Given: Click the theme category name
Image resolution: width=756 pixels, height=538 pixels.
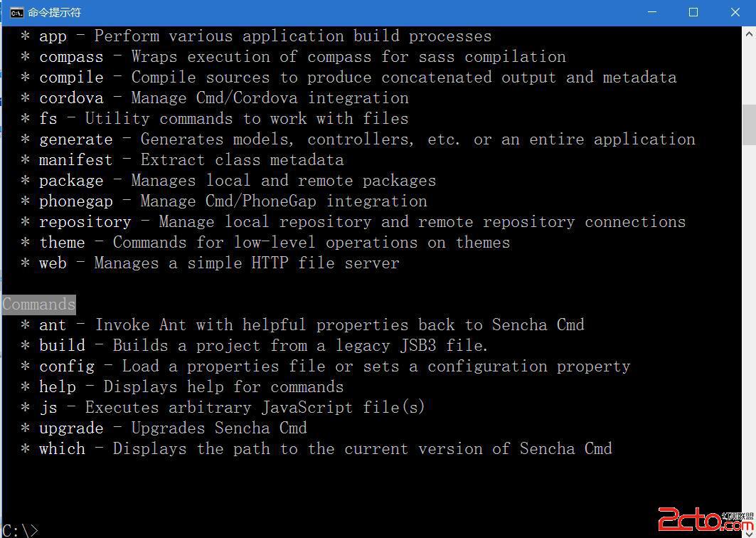Looking at the screenshot, I should [62, 243].
